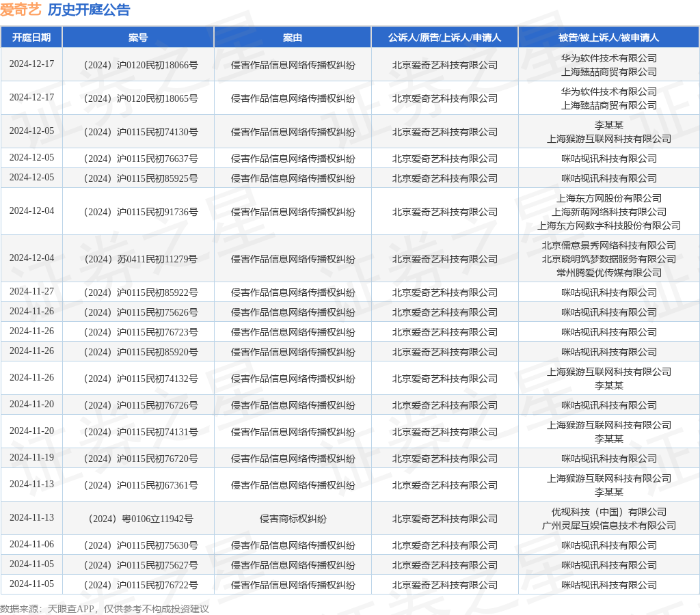The image size is (700, 615).
Task: Click the '历史开庭公告' heading
Action: (x=89, y=10)
